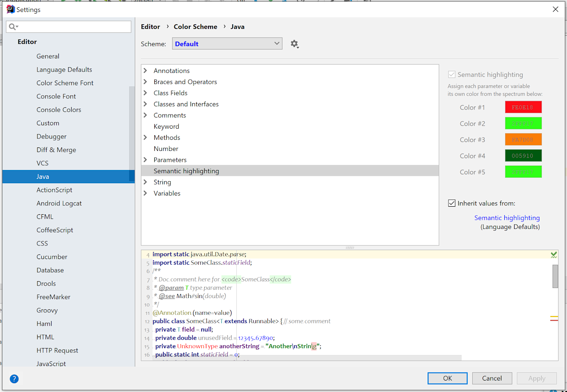Viewport: 567px width, 392px height.
Task: Select Semantic highlighting list item
Action: (x=290, y=171)
